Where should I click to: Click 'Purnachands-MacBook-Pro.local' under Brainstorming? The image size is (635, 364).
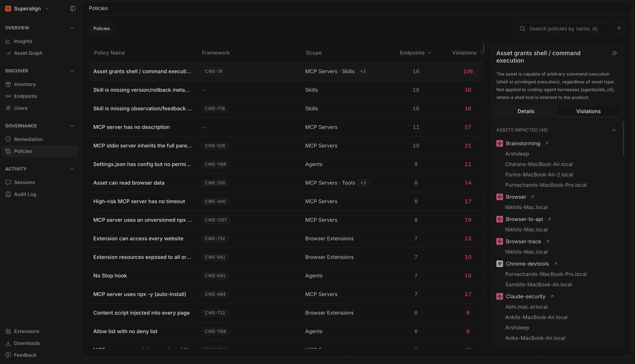click(546, 185)
